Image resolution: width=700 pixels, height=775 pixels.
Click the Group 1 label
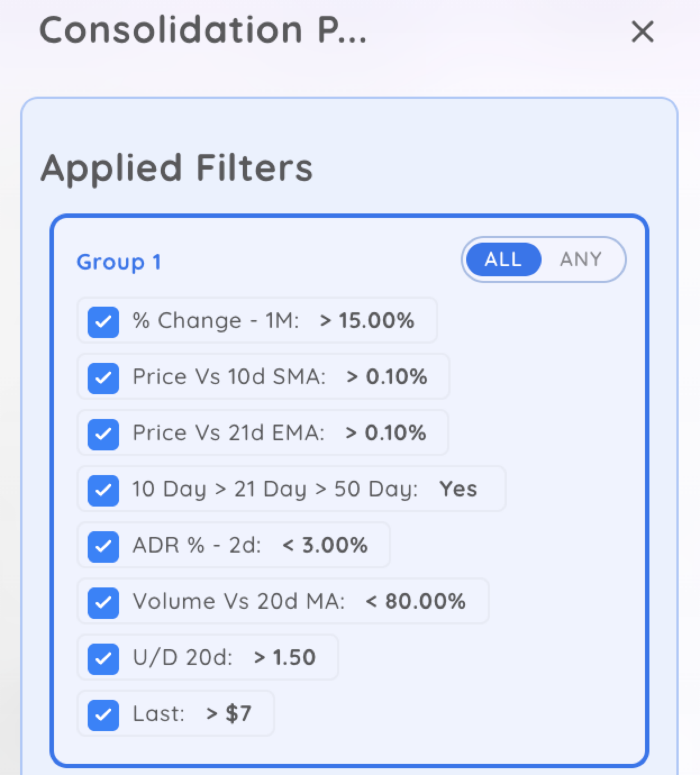pyautogui.click(x=119, y=262)
